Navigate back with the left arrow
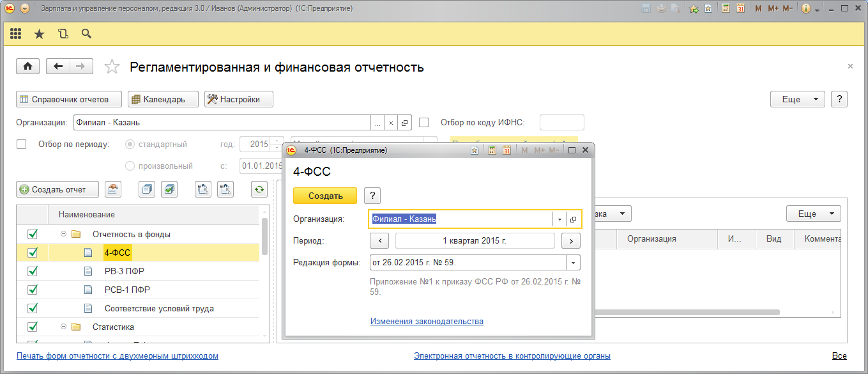This screenshot has width=868, height=374. click(x=58, y=66)
